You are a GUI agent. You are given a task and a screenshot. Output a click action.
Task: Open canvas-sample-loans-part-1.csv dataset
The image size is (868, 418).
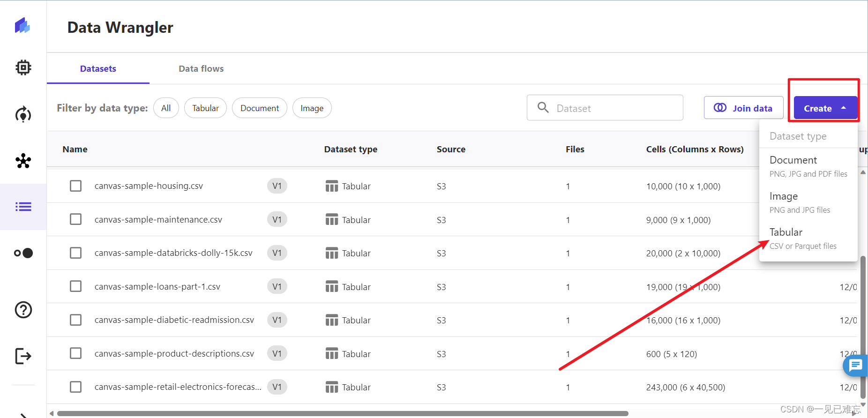[x=157, y=286]
